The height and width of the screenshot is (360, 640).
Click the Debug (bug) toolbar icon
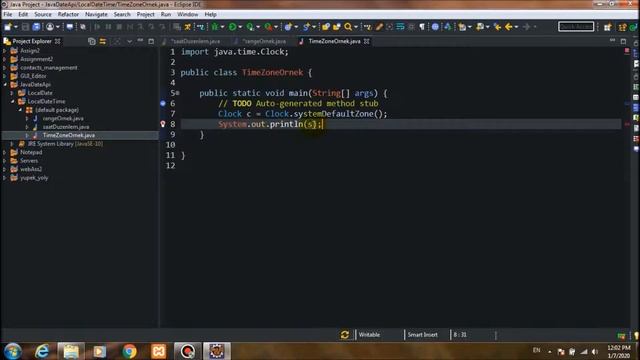tap(215, 27)
